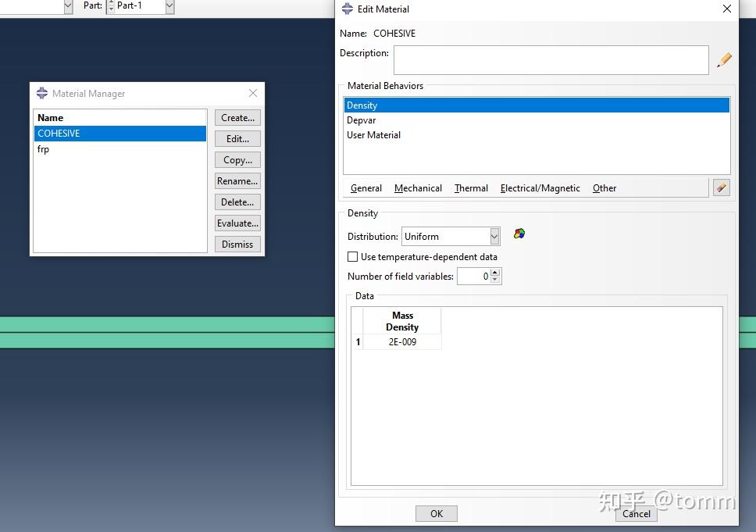Open the Other behaviors menu
This screenshot has height=532, width=756.
click(604, 188)
